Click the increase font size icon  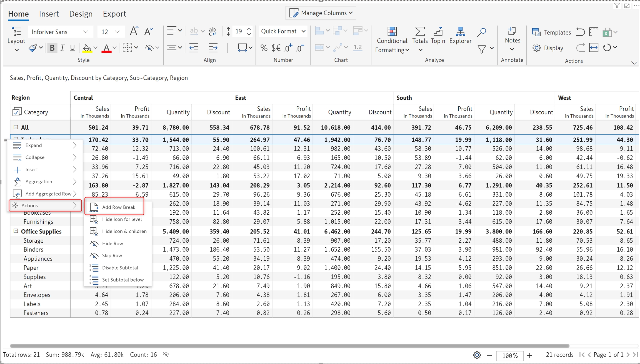tap(134, 31)
